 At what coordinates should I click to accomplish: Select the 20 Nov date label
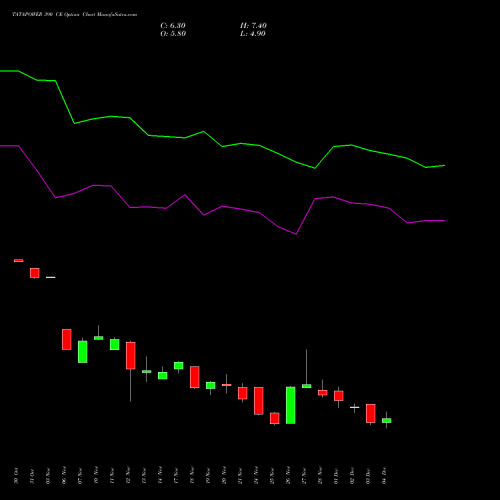[224, 476]
